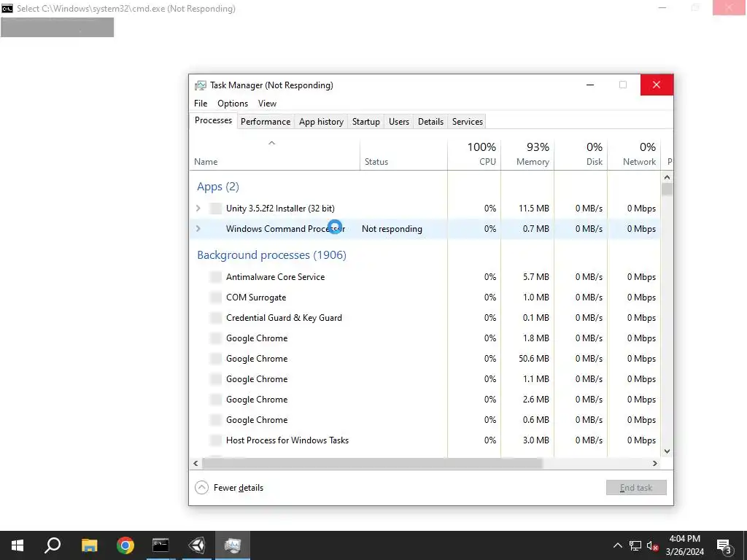Open the Options menu
This screenshot has height=560, width=747.
click(233, 104)
